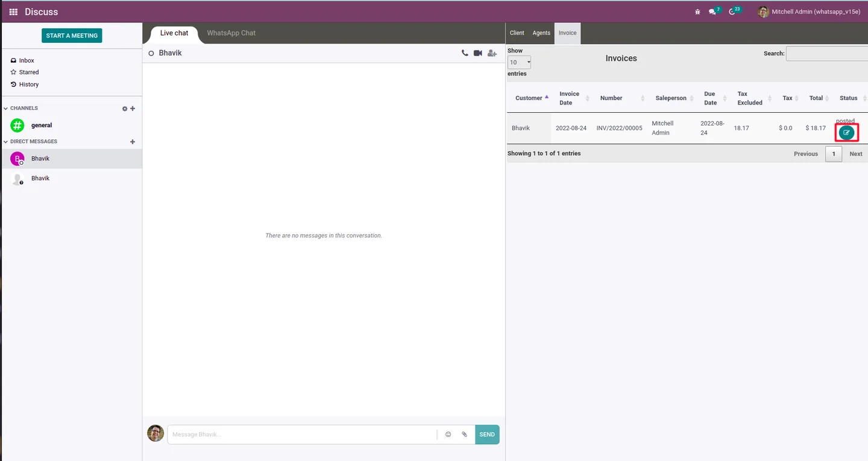Start a video call with camera icon

(x=478, y=53)
